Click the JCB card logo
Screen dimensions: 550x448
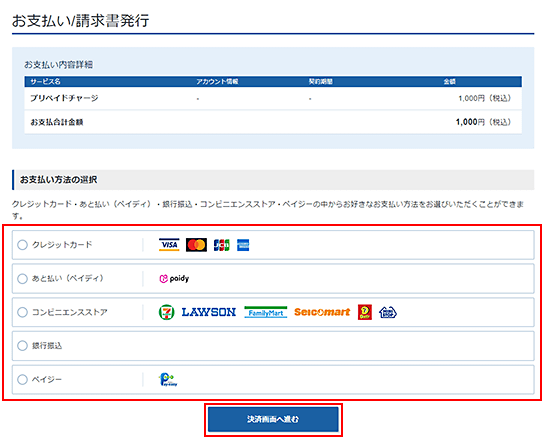tap(222, 245)
